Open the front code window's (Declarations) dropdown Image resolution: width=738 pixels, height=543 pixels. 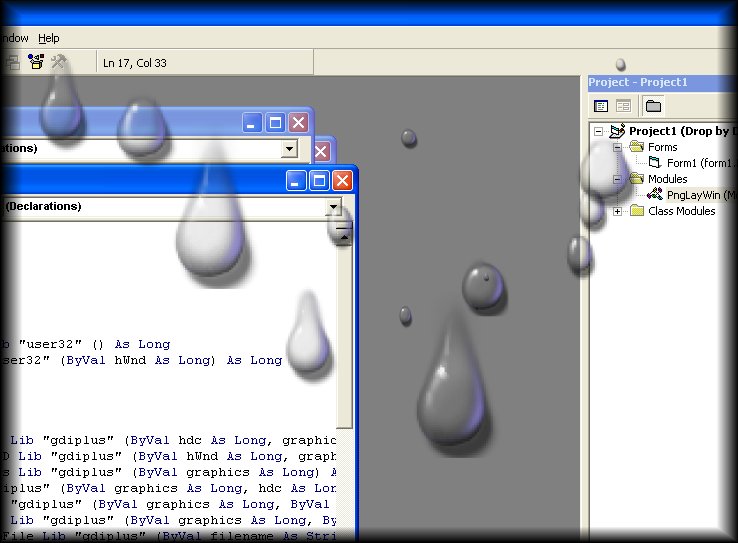(333, 206)
